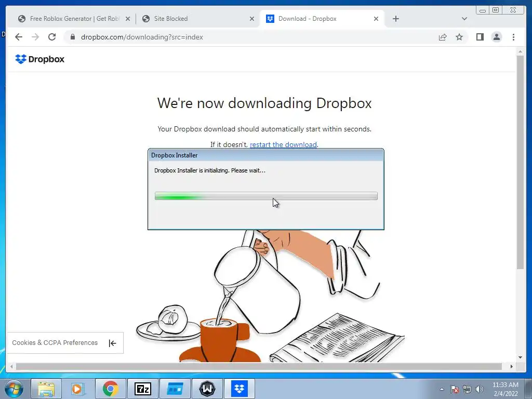
Task: Click the Chrome taskbar icon
Action: pos(110,389)
